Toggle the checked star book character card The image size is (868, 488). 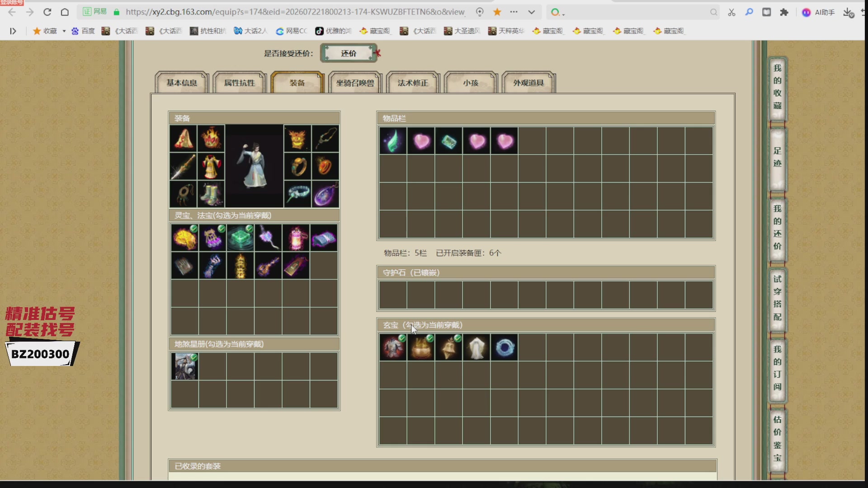point(184,366)
